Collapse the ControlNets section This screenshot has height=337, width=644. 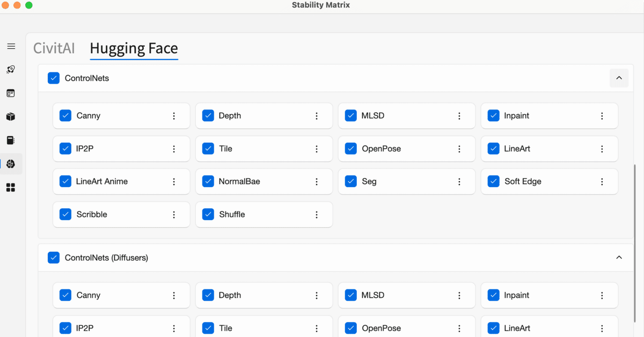click(619, 78)
